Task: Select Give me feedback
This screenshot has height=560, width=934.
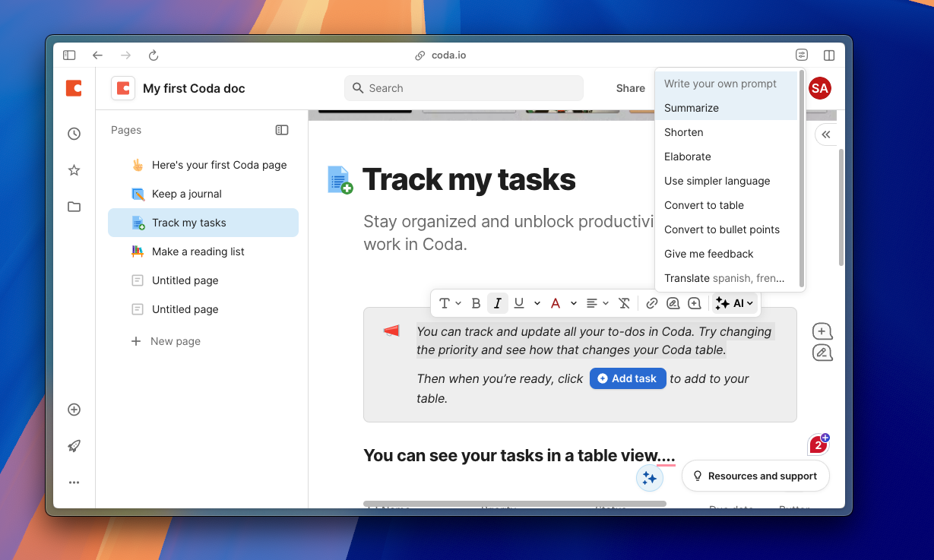Action: [x=727, y=254]
